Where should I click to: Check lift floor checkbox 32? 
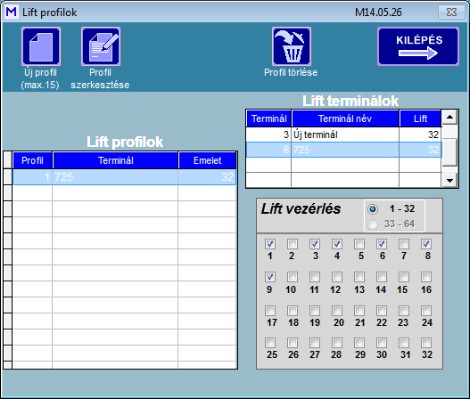coord(426,342)
